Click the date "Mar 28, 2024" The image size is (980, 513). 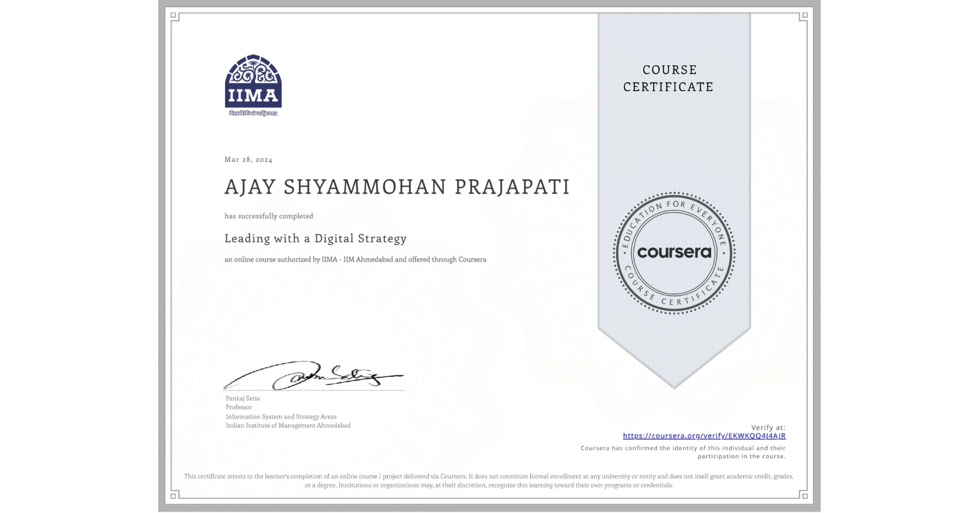click(x=248, y=160)
